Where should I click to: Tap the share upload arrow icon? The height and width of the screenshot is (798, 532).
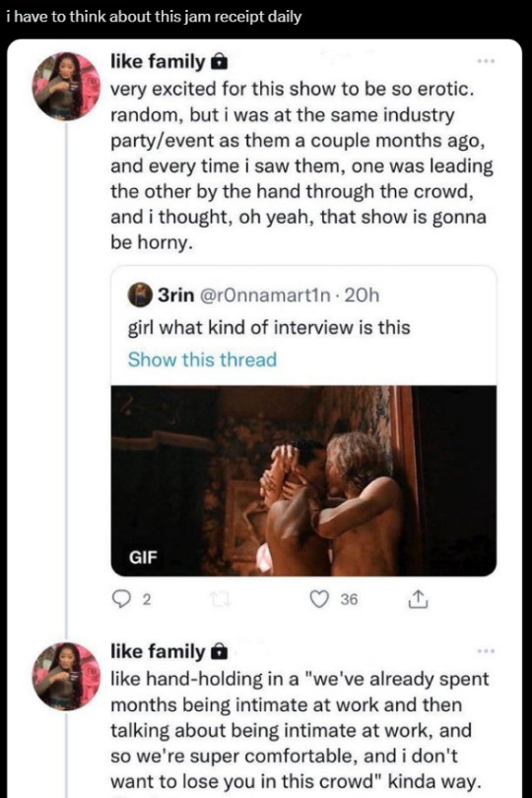click(418, 600)
